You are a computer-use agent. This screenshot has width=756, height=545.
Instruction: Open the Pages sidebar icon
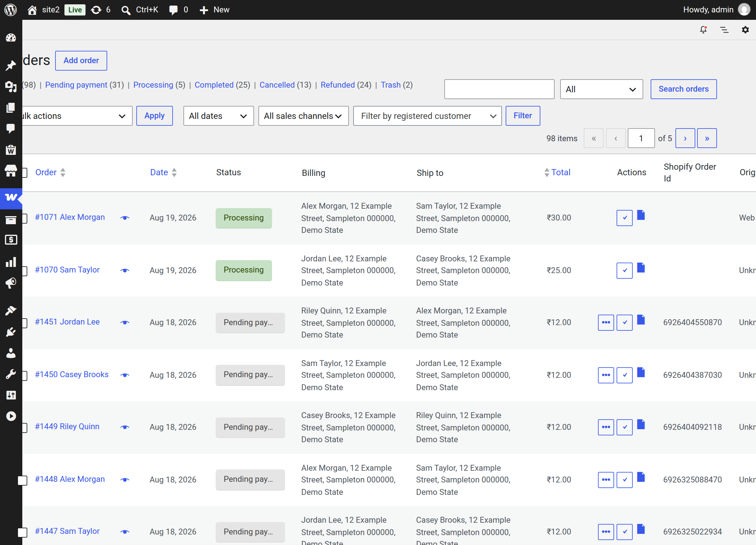[11, 107]
